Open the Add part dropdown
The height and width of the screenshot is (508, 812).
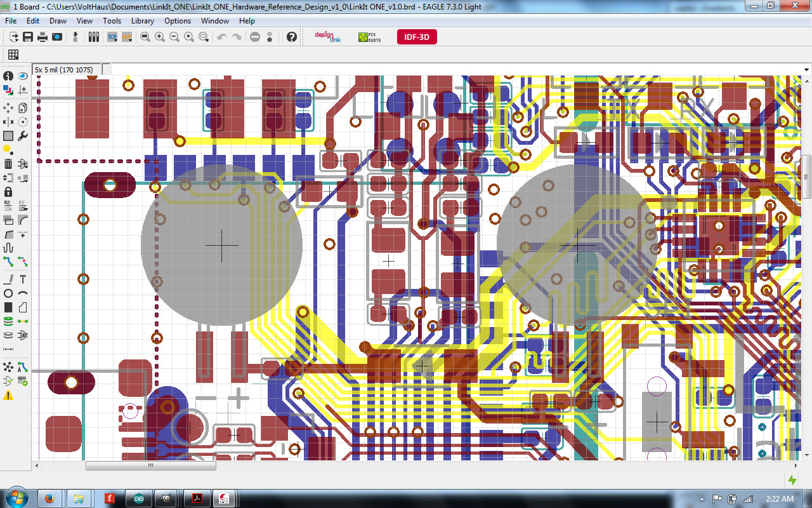(x=23, y=164)
